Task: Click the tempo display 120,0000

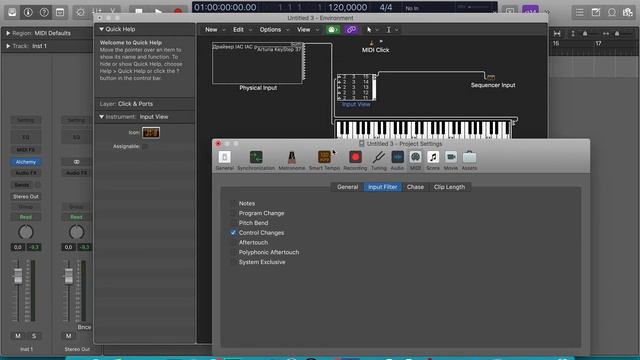Action: [347, 7]
